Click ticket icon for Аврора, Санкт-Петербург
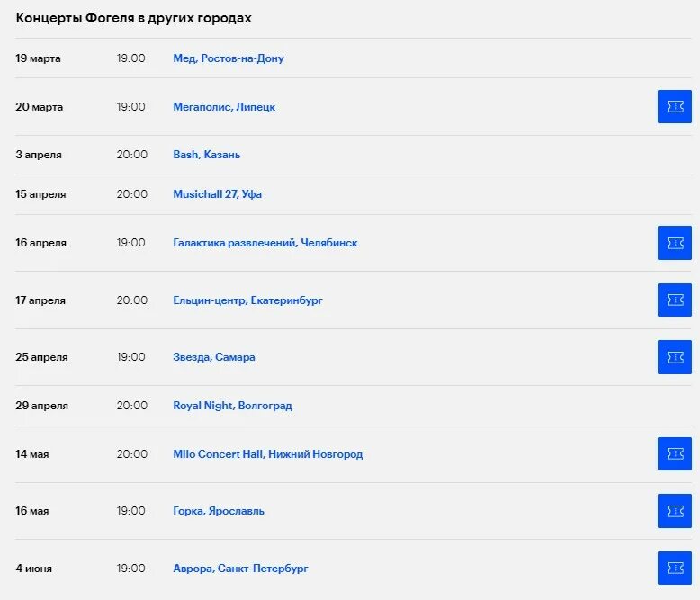 pos(674,569)
